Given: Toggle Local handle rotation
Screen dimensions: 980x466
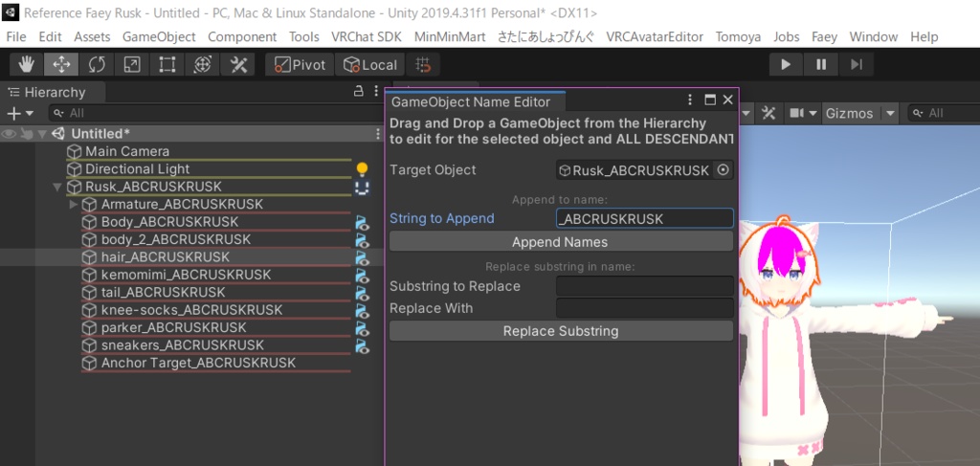Looking at the screenshot, I should tap(370, 64).
